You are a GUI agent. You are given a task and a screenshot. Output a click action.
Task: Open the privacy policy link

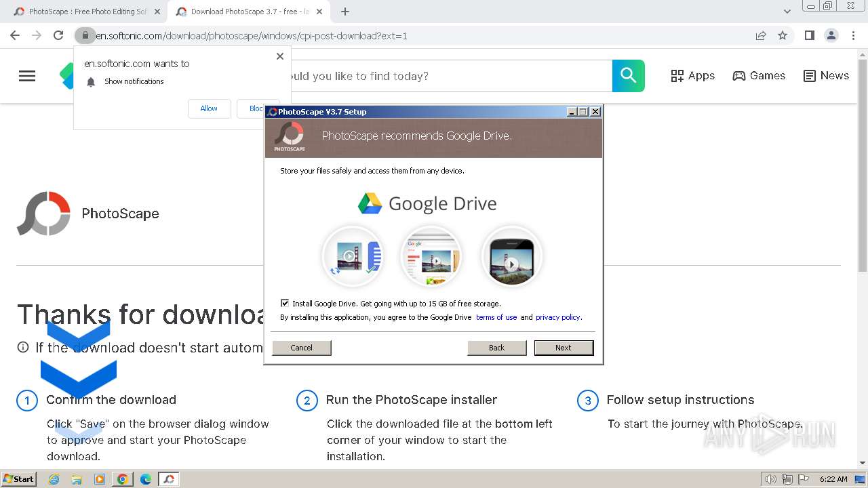(x=558, y=317)
